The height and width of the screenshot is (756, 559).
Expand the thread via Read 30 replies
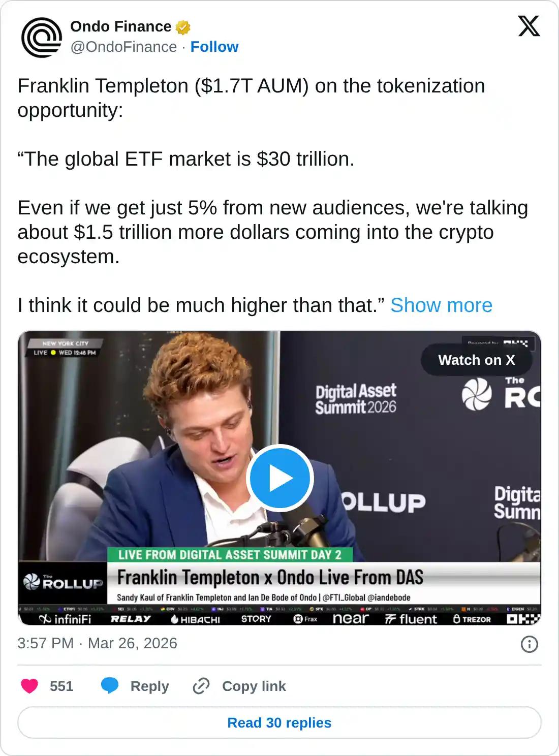tap(279, 722)
